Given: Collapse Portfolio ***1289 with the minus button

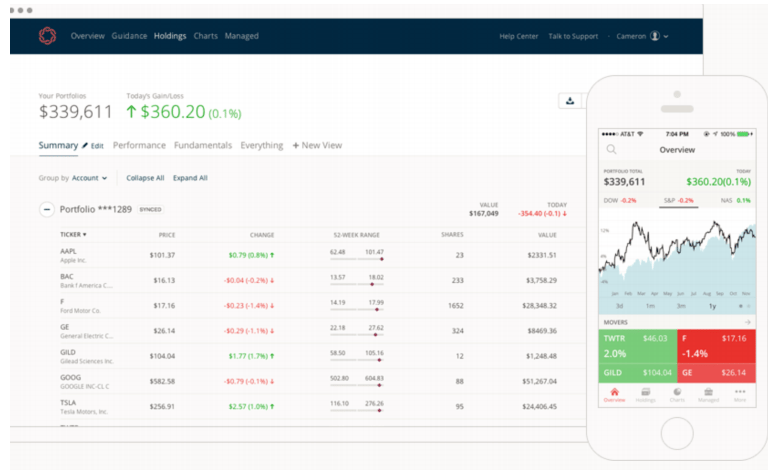Looking at the screenshot, I should point(47,209).
